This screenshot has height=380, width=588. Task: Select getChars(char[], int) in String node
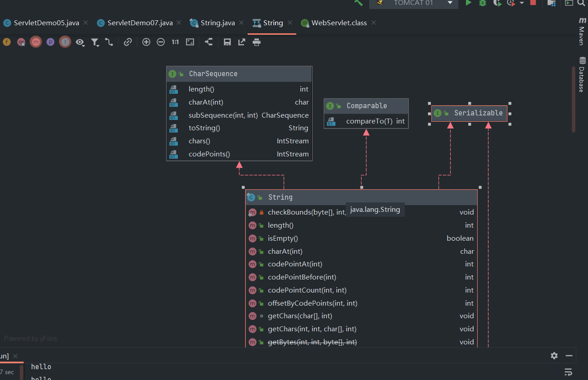tap(361, 316)
